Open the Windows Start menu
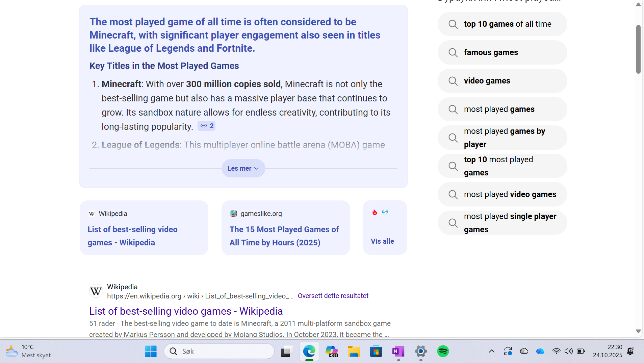The width and height of the screenshot is (644, 363). 151,352
